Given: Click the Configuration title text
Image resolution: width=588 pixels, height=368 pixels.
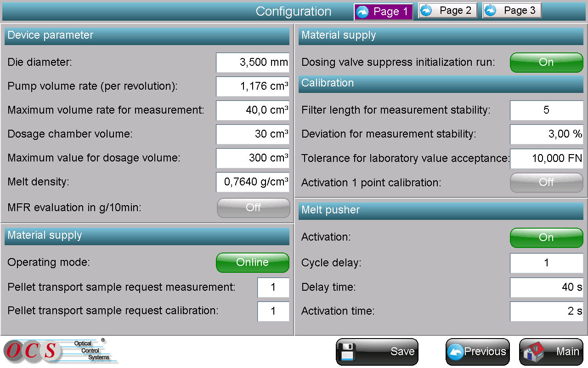Looking at the screenshot, I should pos(294,11).
